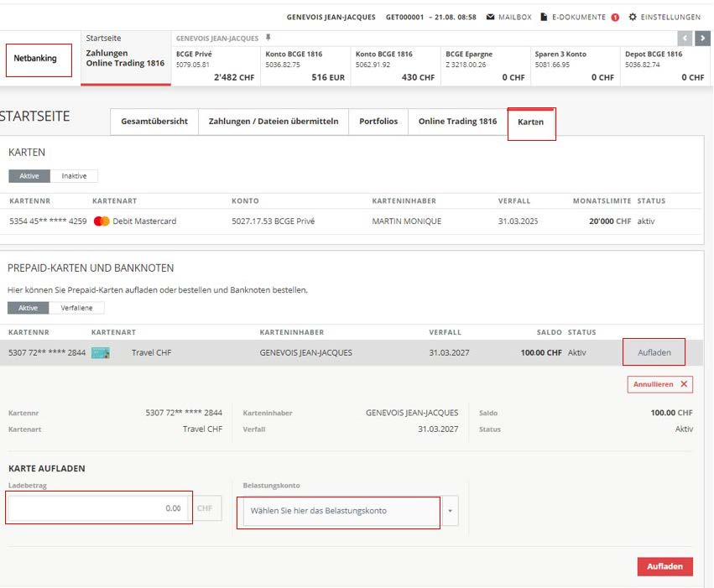The height and width of the screenshot is (588, 714).
Task: Click the pin icon beside GENEVOIS JEAN-JACQUES
Action: (x=268, y=37)
